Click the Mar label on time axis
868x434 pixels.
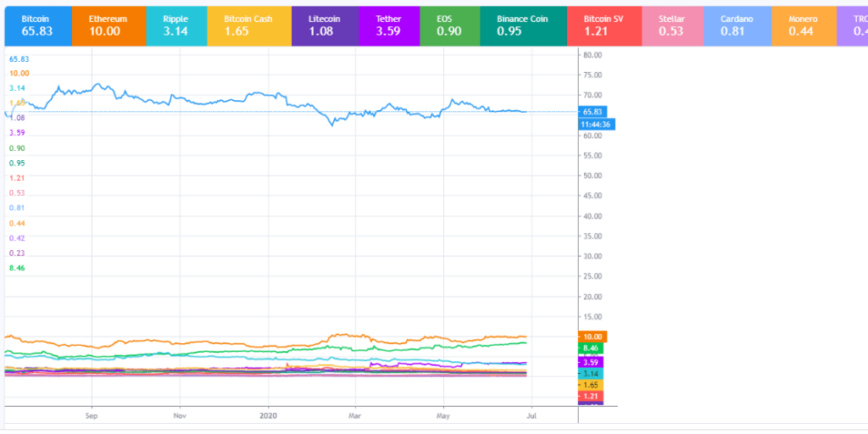coord(356,414)
